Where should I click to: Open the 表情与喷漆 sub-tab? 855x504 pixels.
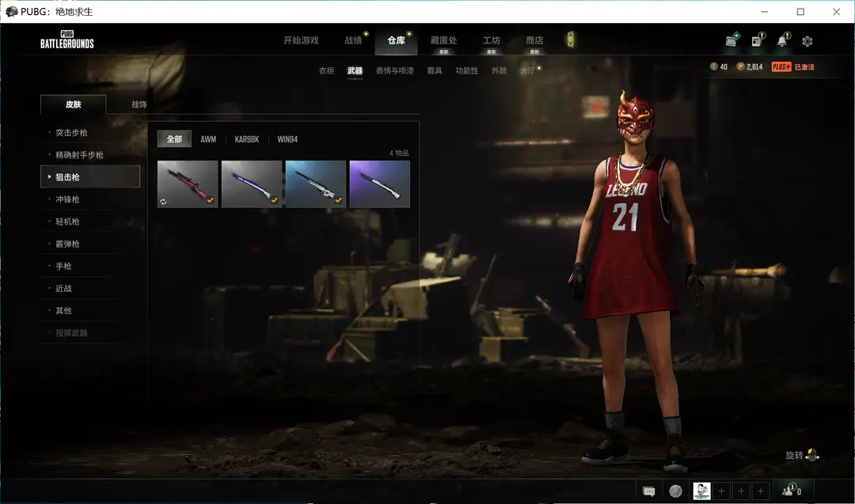coord(395,70)
